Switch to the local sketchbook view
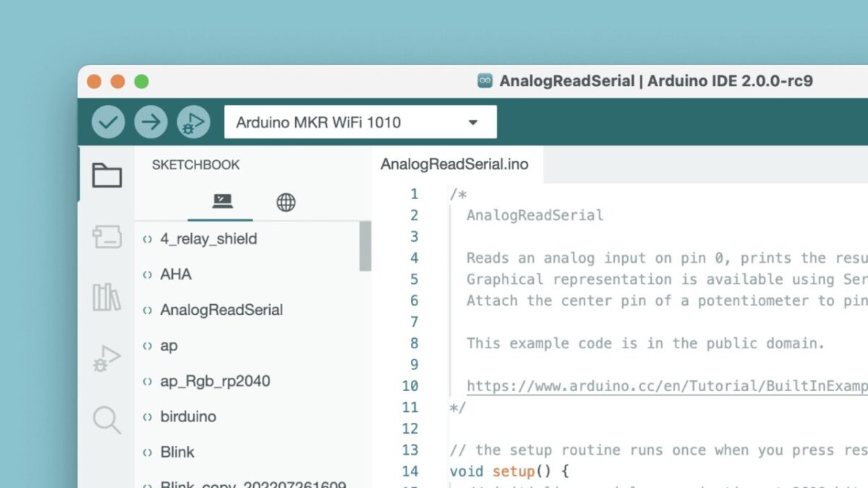868x488 pixels. (220, 203)
